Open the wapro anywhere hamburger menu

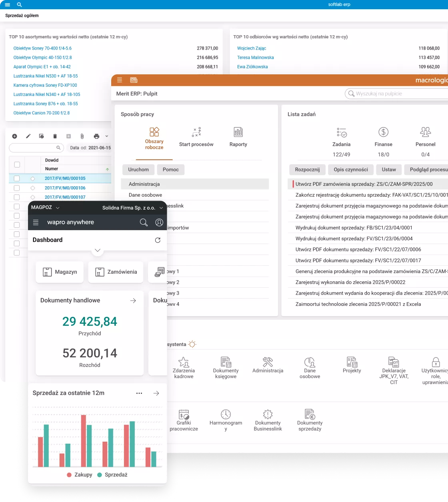pos(36,223)
